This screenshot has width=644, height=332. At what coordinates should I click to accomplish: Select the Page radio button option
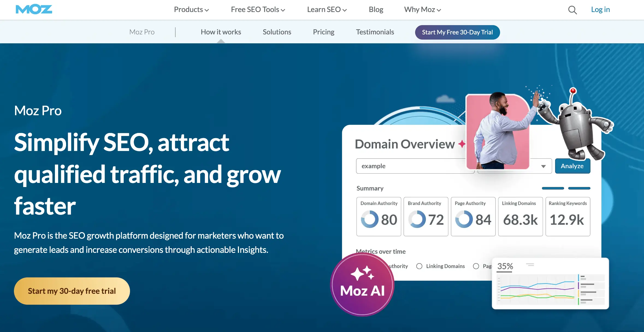(476, 266)
